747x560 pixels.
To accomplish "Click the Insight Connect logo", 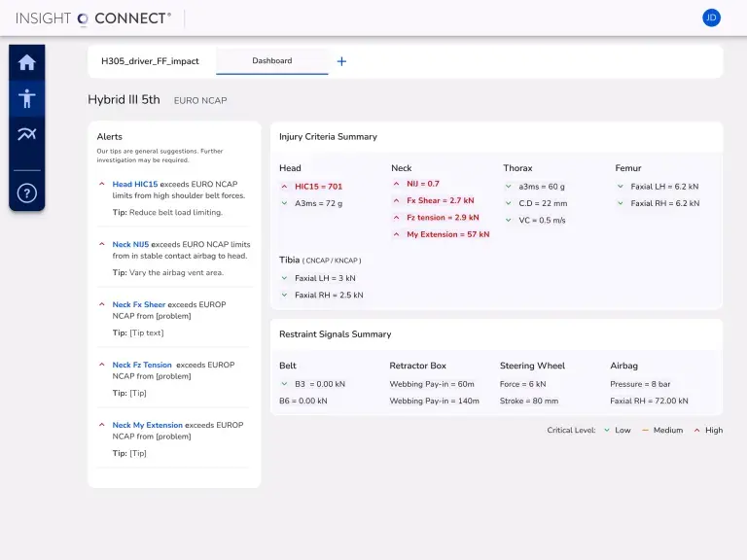I will click(x=93, y=17).
